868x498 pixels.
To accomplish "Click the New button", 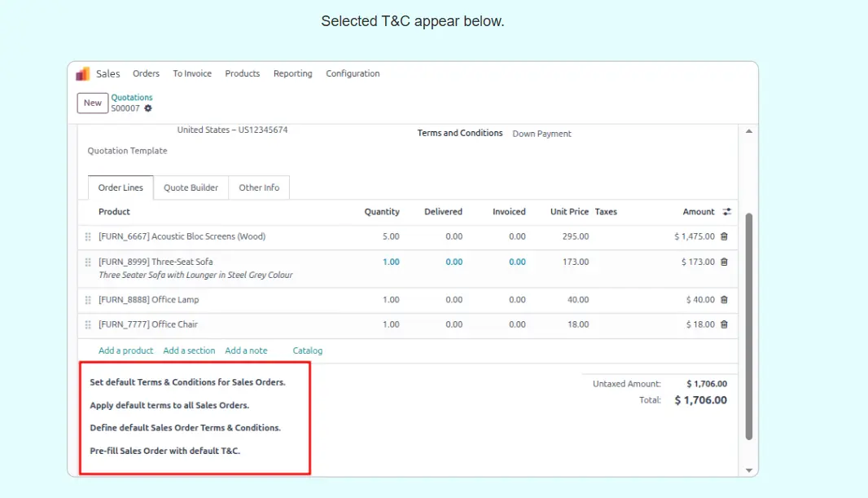I will pos(93,103).
